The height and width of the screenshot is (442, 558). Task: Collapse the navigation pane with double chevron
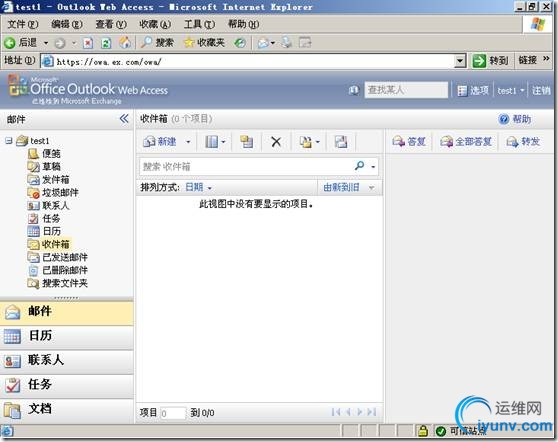coord(124,119)
